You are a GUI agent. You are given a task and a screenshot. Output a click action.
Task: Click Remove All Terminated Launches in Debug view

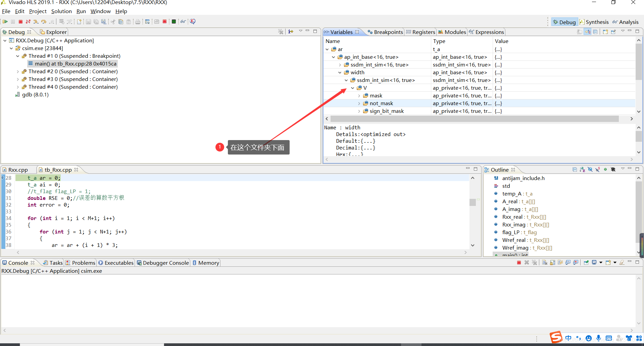pyautogui.click(x=281, y=32)
